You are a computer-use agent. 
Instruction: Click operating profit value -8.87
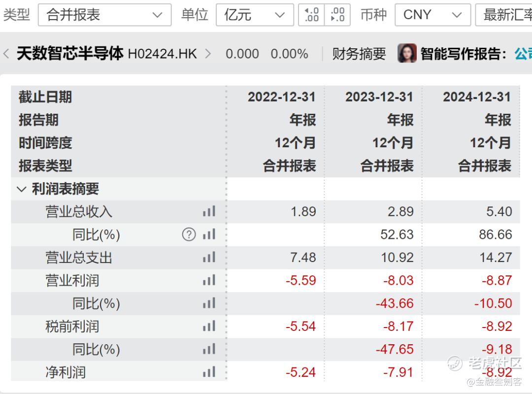pos(497,280)
